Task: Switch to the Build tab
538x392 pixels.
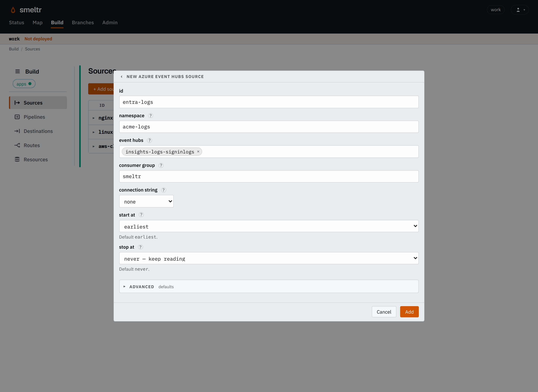Action: point(57,23)
